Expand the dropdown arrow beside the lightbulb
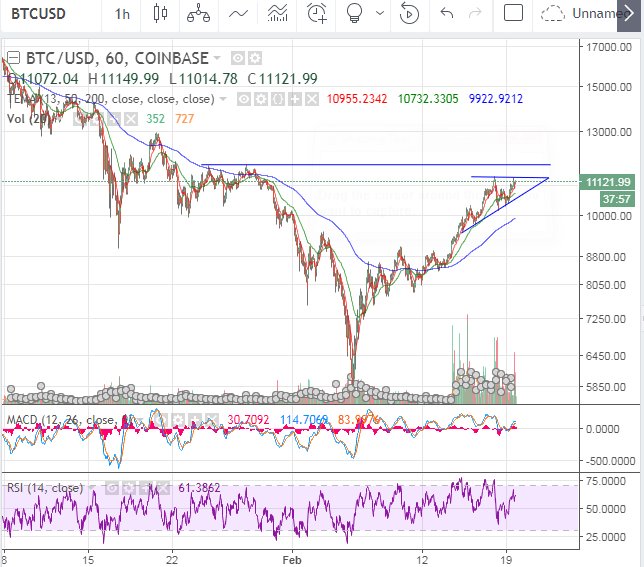 (380, 13)
